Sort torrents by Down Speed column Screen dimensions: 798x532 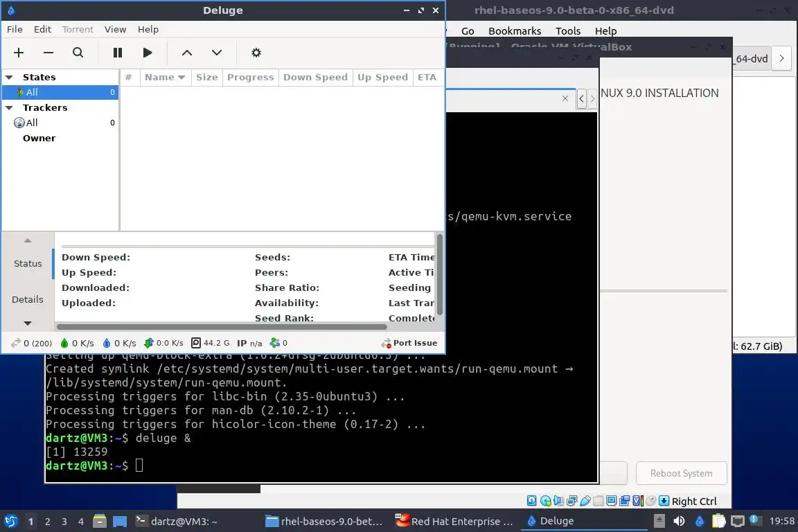pyautogui.click(x=316, y=78)
